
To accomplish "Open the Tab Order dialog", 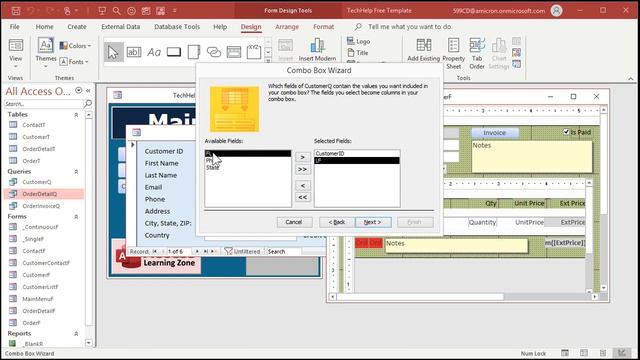I will pyautogui.click(x=477, y=53).
